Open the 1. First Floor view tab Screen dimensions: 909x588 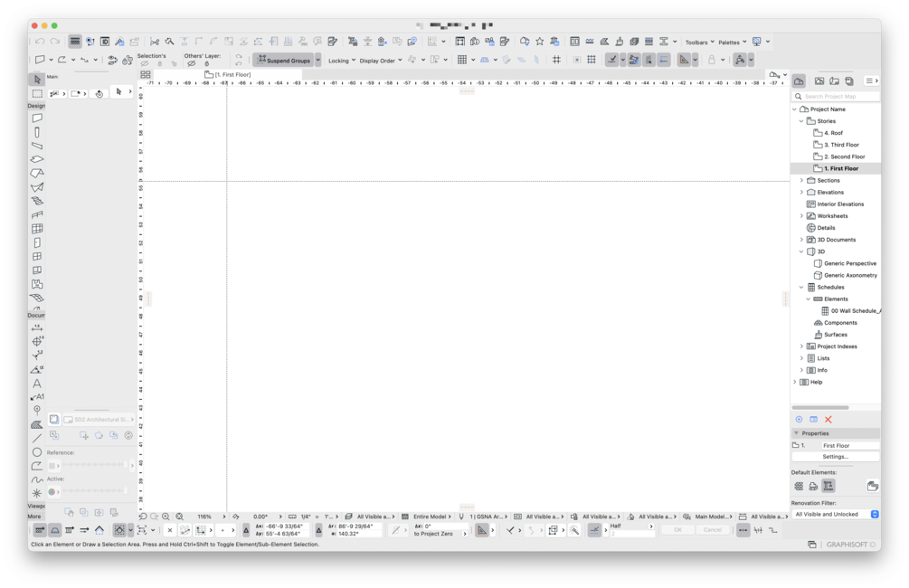click(x=228, y=75)
